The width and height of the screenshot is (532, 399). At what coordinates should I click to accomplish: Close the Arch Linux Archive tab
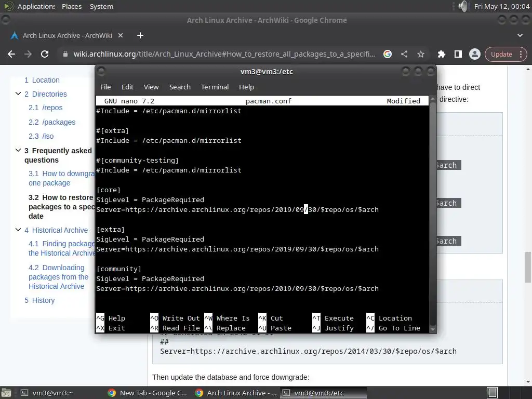click(x=121, y=35)
